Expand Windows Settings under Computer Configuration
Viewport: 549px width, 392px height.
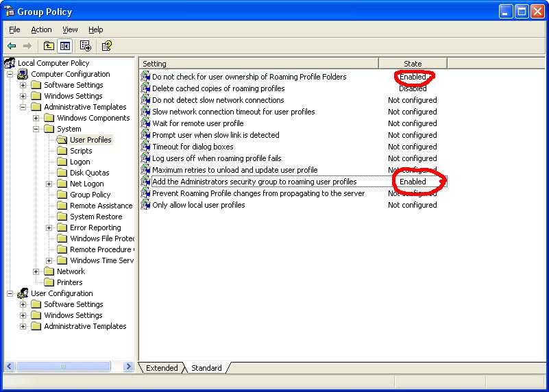tap(23, 96)
